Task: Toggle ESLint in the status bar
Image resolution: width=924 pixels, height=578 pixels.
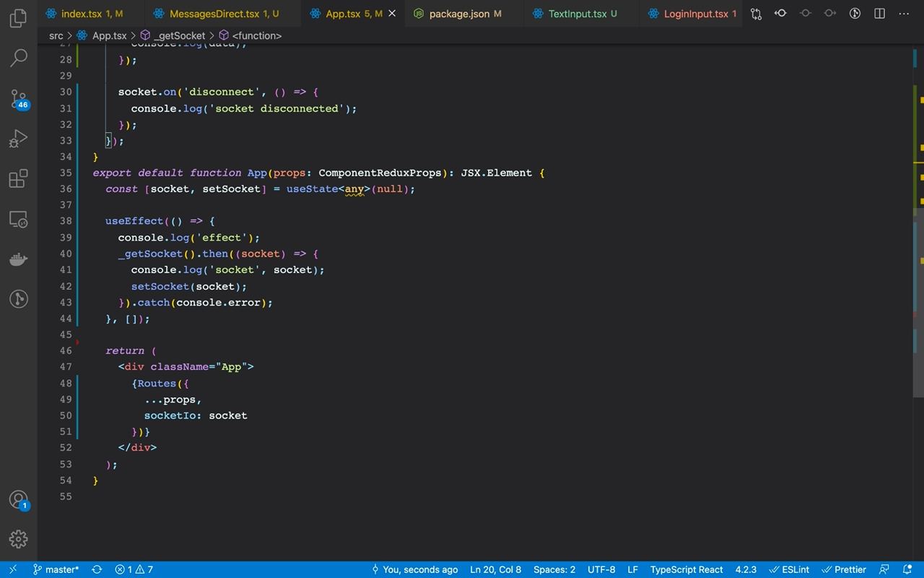Action: click(789, 569)
